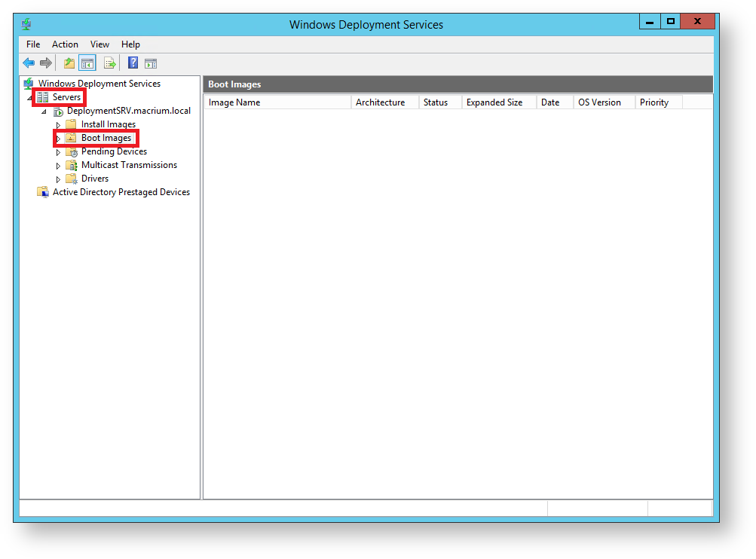The image size is (756, 559).
Task: Click the forward arrow toolbar icon
Action: coord(46,63)
